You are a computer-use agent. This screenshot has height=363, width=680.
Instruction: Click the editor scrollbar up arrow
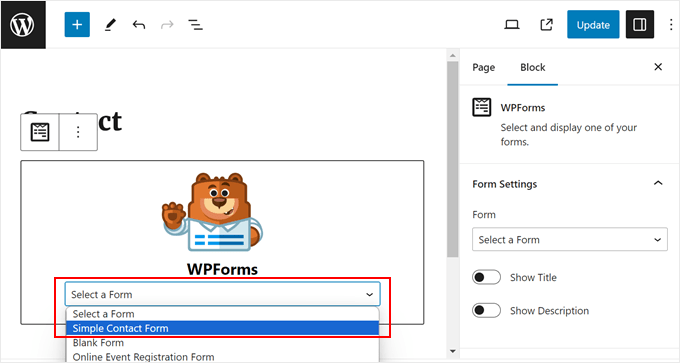coord(453,56)
